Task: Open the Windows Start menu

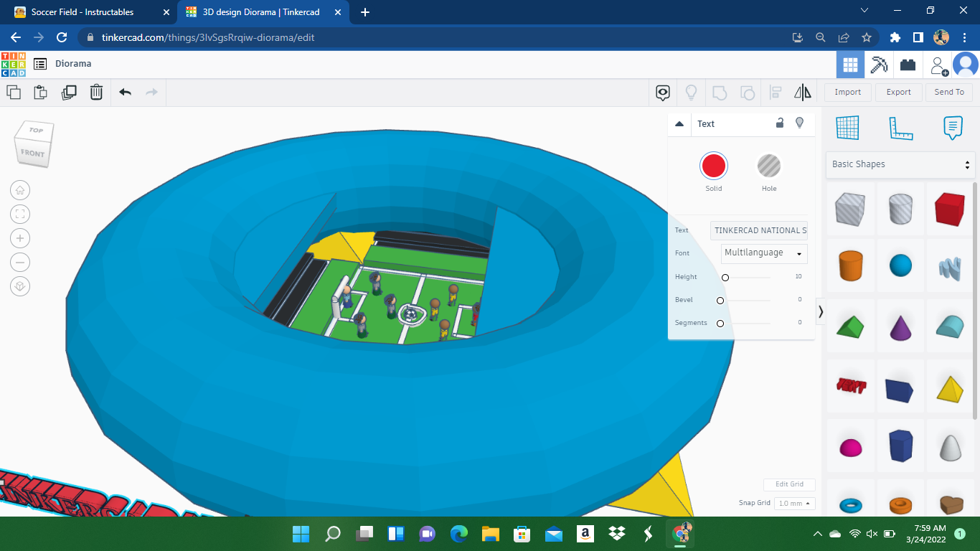Action: pos(301,534)
